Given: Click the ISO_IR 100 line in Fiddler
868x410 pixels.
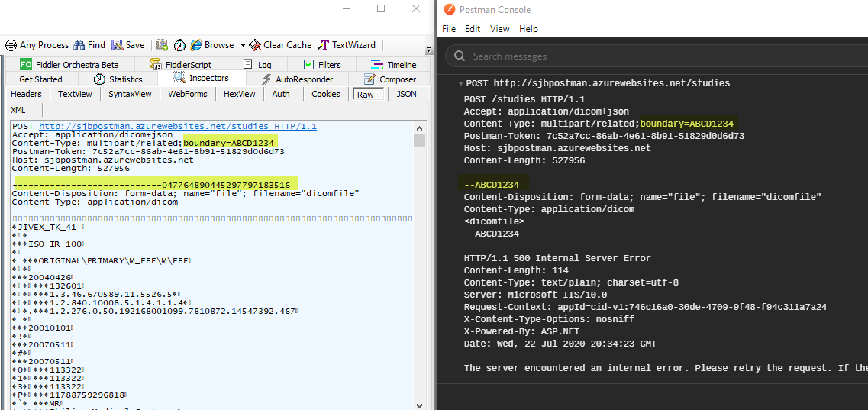Looking at the screenshot, I should click(47, 244).
